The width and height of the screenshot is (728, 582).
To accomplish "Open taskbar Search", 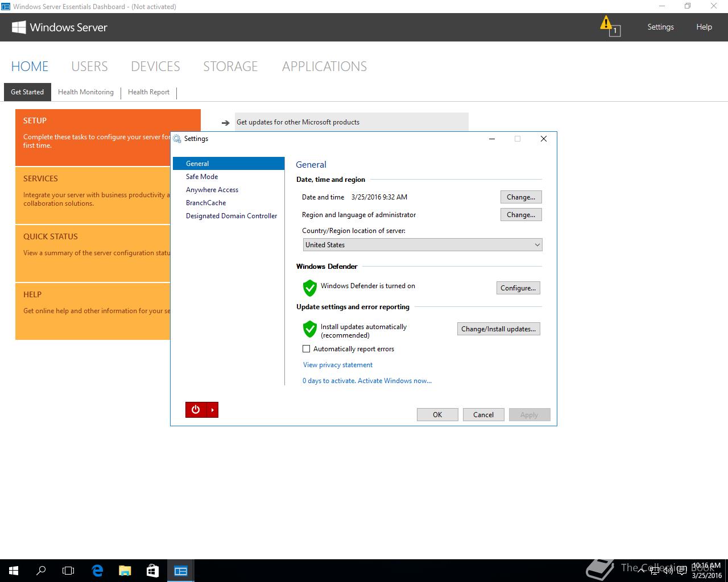I will click(41, 571).
